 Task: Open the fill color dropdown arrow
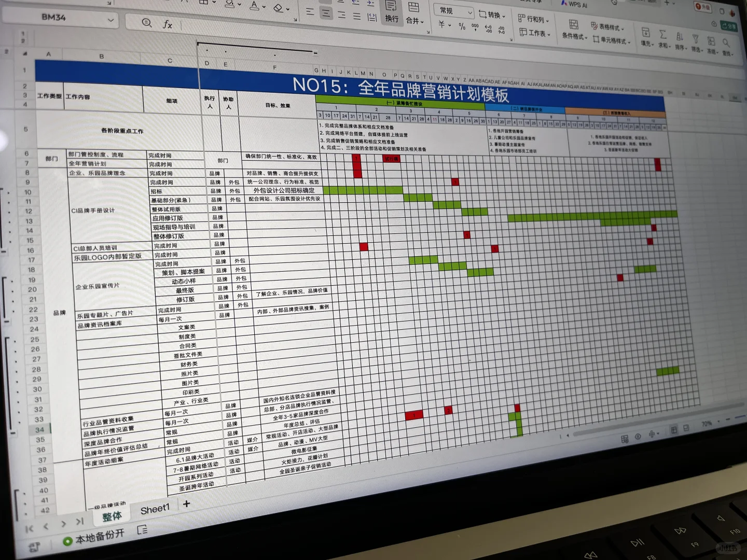pos(240,4)
